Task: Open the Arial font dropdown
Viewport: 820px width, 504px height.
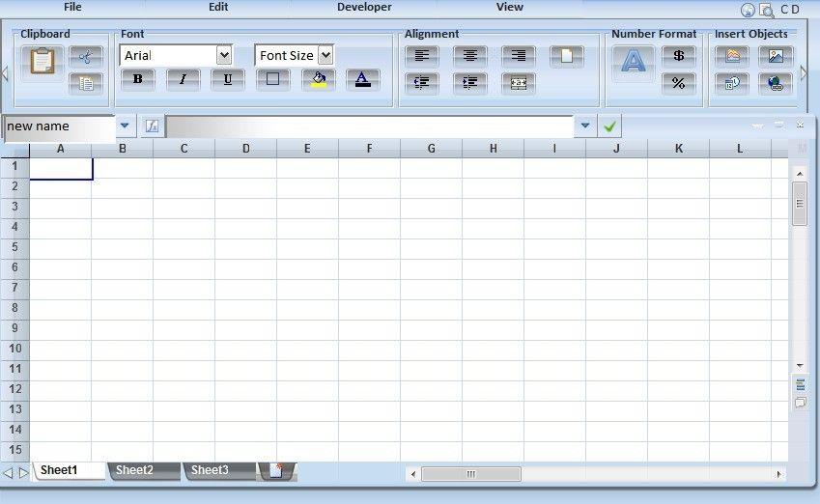Action: (224, 56)
